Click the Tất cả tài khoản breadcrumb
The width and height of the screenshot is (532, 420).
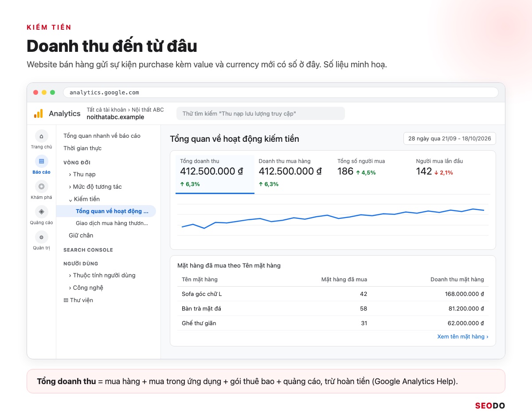pos(106,110)
